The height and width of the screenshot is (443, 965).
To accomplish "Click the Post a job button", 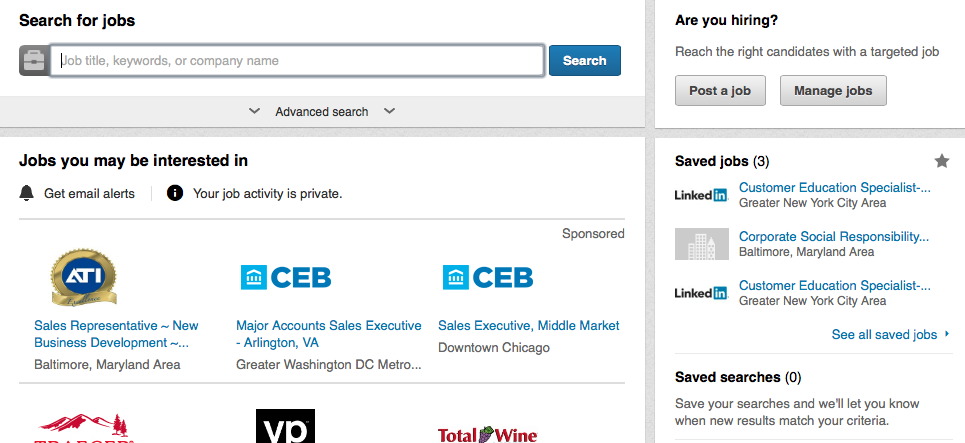I will (x=720, y=90).
